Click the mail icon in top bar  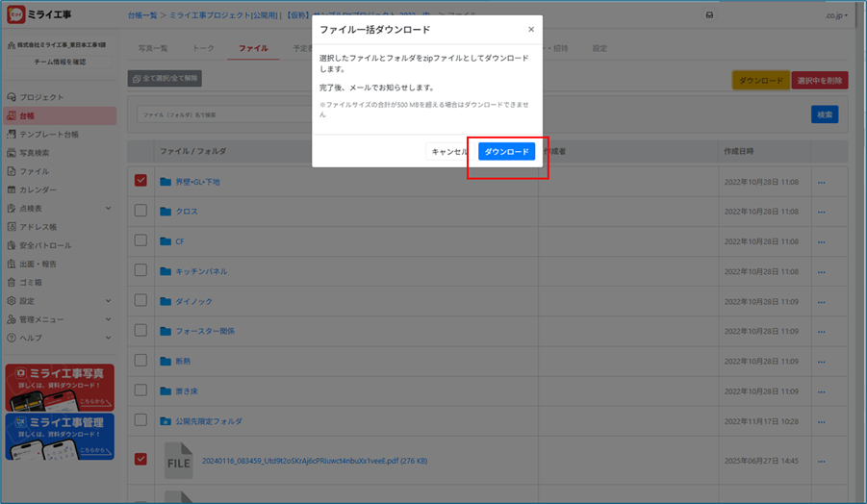click(x=709, y=15)
